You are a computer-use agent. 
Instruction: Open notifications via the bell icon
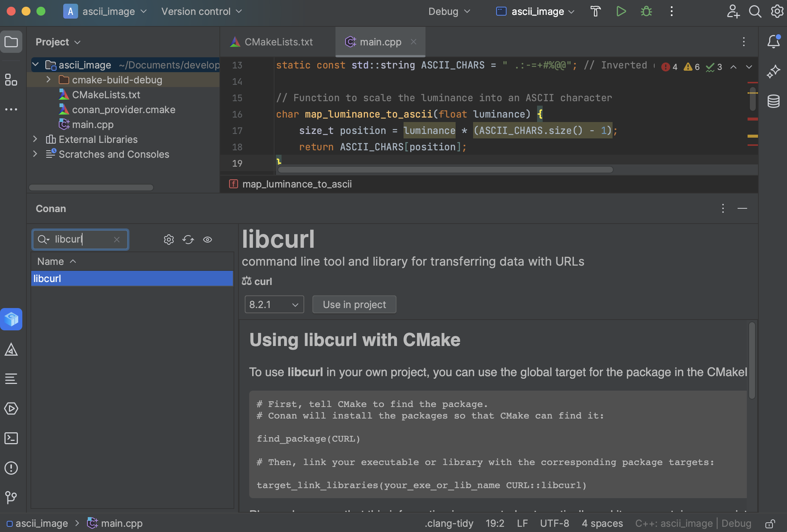[773, 42]
